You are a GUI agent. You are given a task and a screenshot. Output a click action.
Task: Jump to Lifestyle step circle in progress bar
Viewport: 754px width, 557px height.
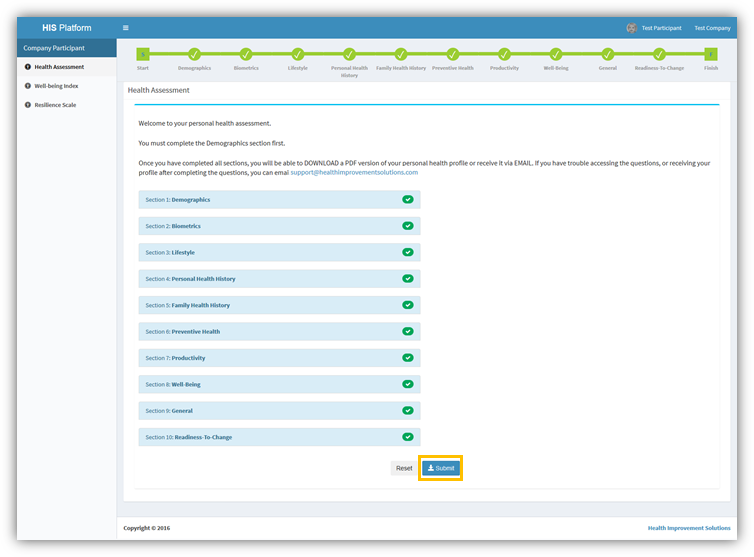[298, 54]
